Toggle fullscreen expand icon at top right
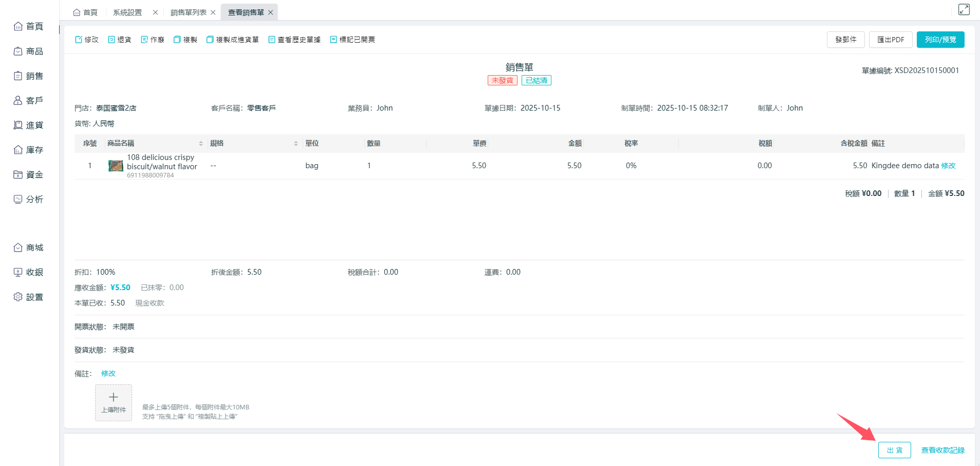This screenshot has height=466, width=980. click(x=964, y=9)
